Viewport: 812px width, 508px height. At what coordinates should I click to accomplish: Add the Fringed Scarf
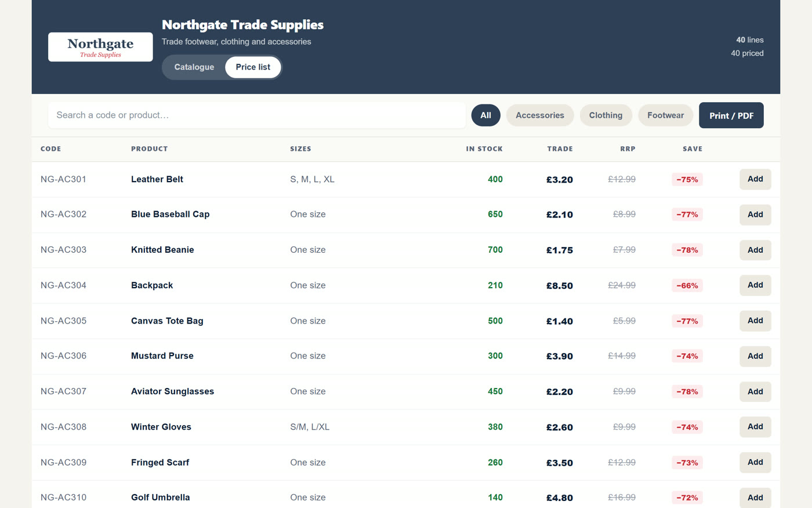[755, 462]
